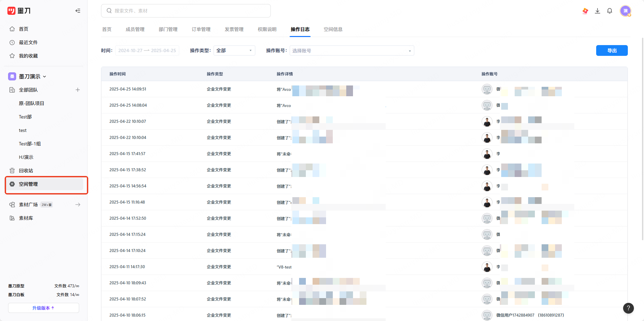Screen dimensions: 644x321
Task: Open help question mark button
Action: tap(629, 308)
